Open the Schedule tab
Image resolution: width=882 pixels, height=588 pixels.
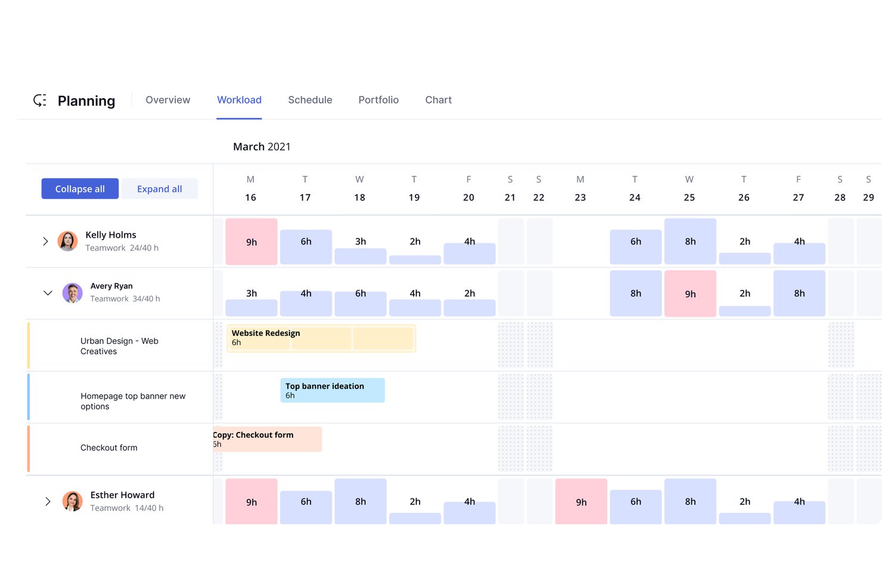point(310,100)
